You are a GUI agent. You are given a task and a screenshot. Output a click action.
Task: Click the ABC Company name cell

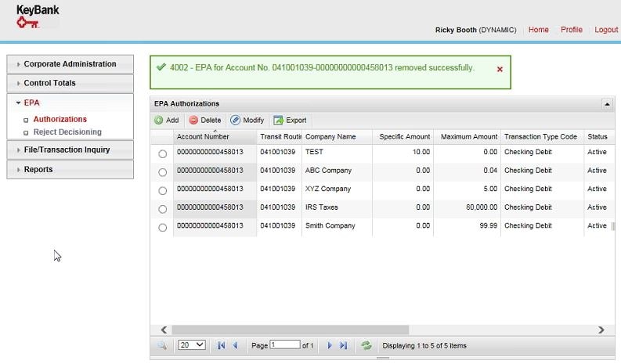(337, 171)
